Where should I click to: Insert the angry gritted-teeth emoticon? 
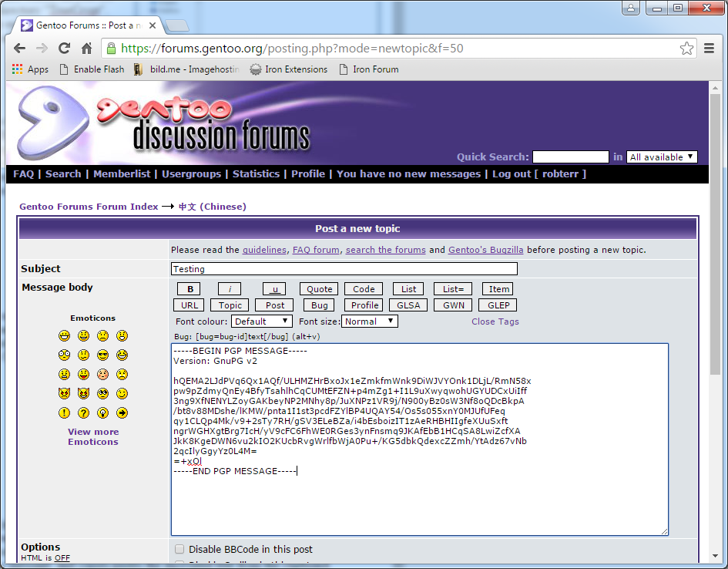(64, 375)
